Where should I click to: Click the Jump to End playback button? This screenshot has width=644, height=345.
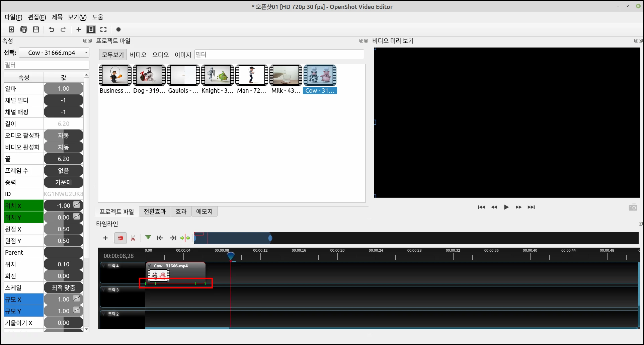click(x=531, y=207)
